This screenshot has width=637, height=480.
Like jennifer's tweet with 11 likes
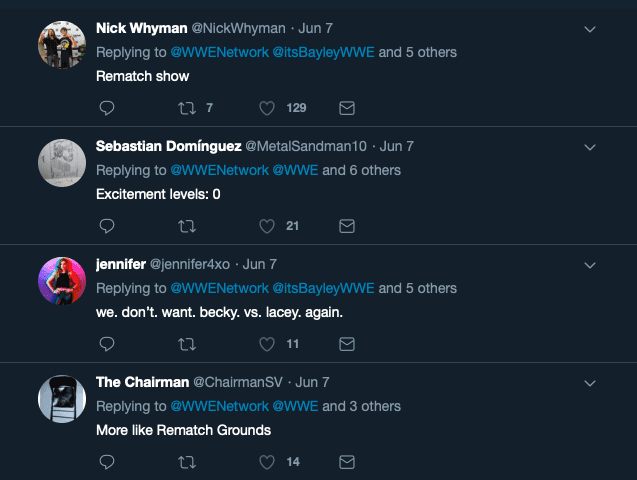click(x=267, y=344)
